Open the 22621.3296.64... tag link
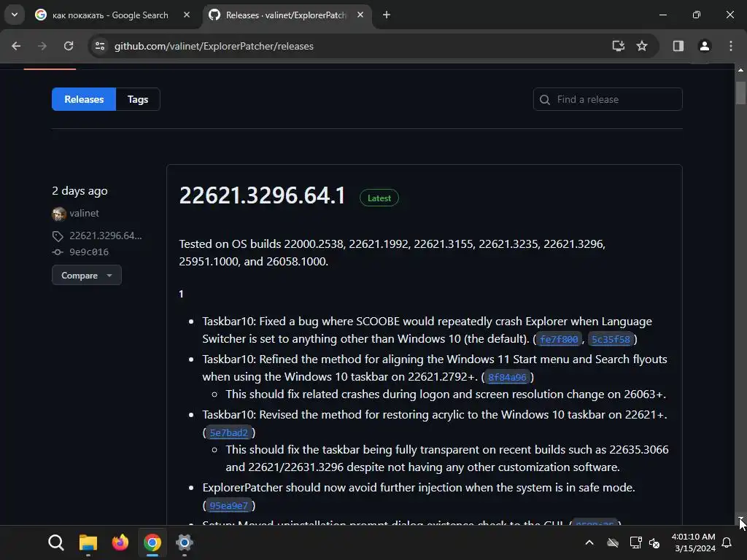This screenshot has height=560, width=747. coord(106,236)
